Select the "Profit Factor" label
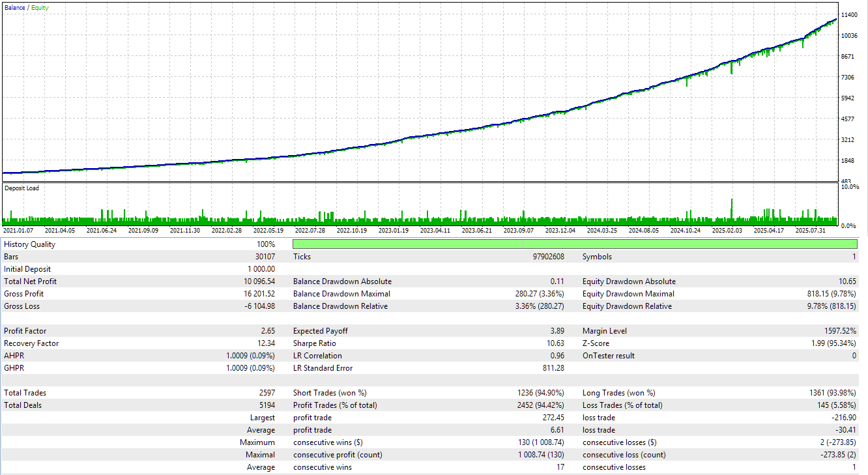Screen dimensions: 868x475 tap(25, 331)
